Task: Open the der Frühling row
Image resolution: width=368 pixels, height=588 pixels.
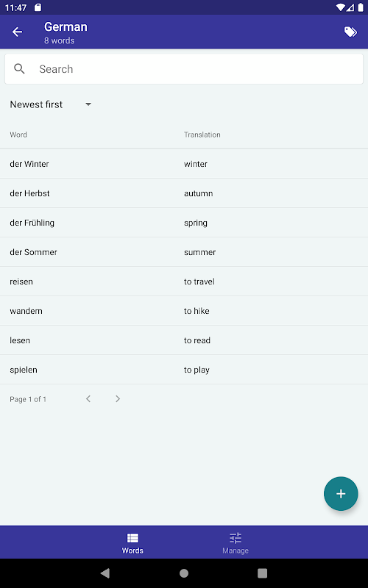Action: pos(184,223)
